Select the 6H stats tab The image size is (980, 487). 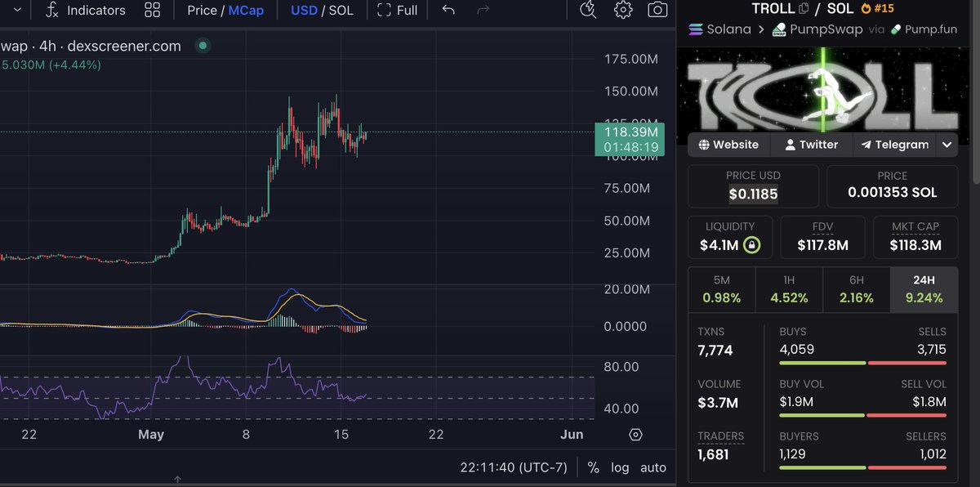[856, 289]
